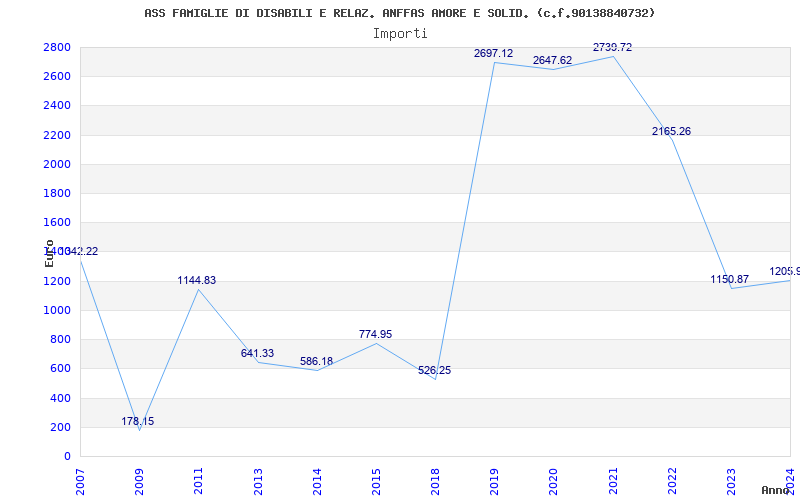Screen dimensions: 800x500
Task: Select the 2600 y-axis tick label
Action: [x=57, y=77]
